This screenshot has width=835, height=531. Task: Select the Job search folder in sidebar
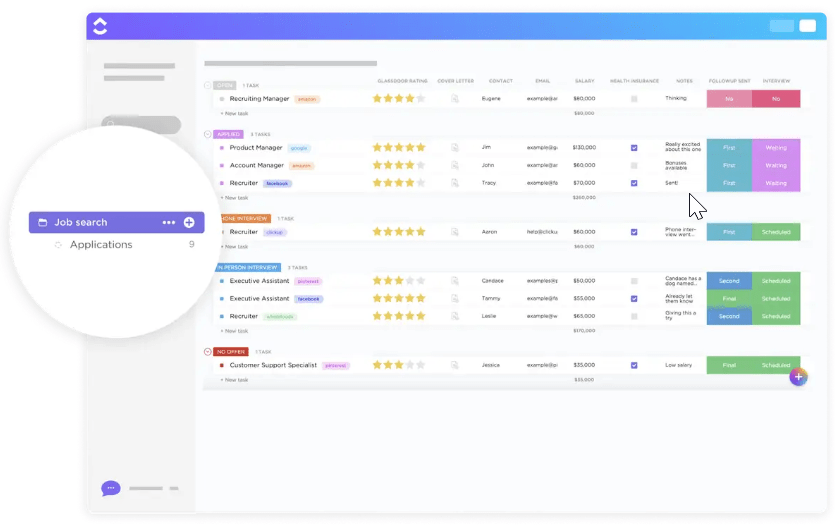tap(117, 223)
